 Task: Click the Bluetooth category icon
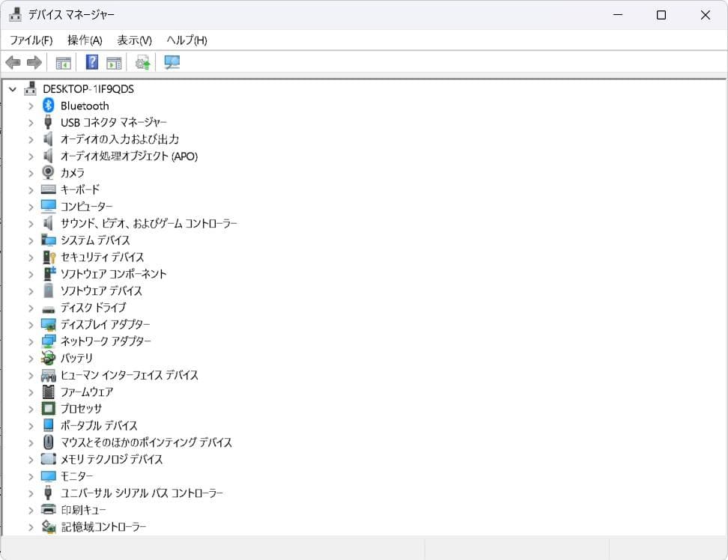pyautogui.click(x=48, y=106)
